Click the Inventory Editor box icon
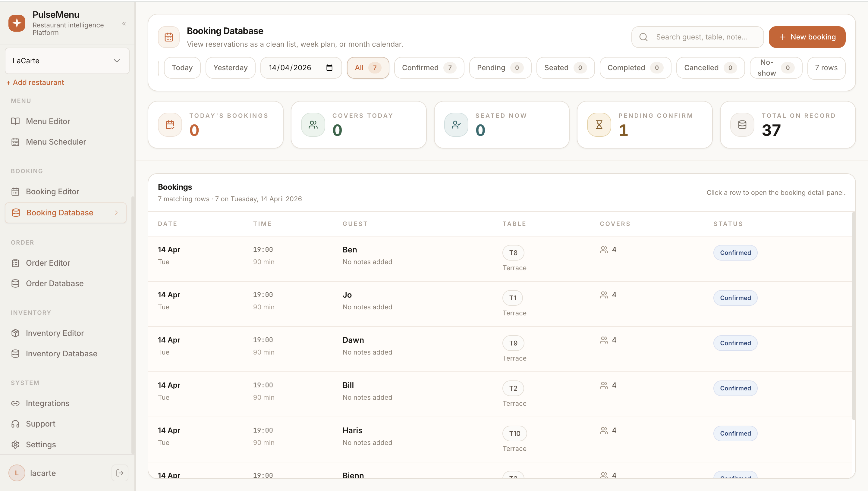The image size is (868, 491). coord(15,333)
